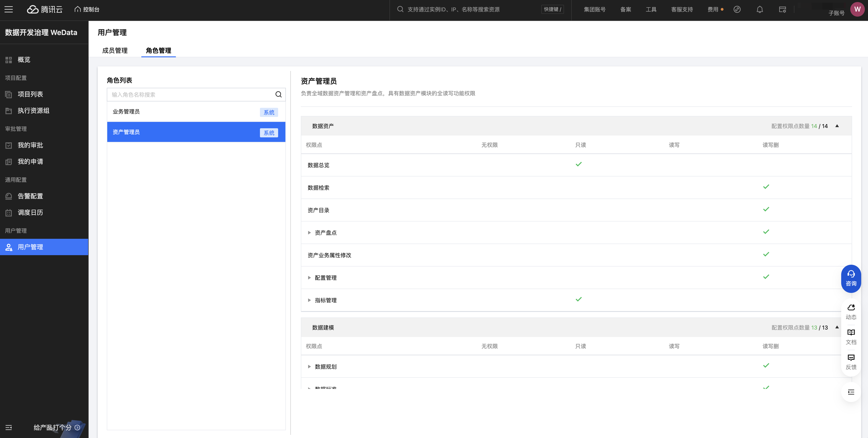The height and width of the screenshot is (438, 868).
Task: Expand the 资产盘点 permission row
Action: [309, 233]
